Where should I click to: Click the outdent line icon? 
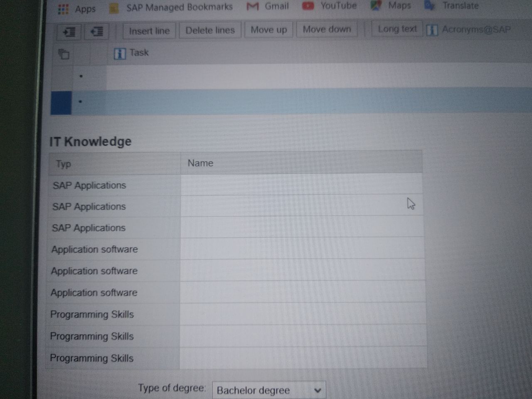[x=97, y=32]
